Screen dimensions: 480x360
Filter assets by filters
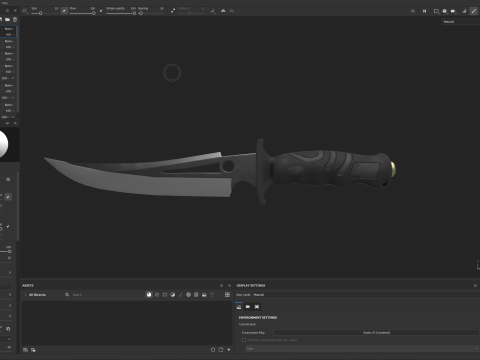(x=173, y=295)
